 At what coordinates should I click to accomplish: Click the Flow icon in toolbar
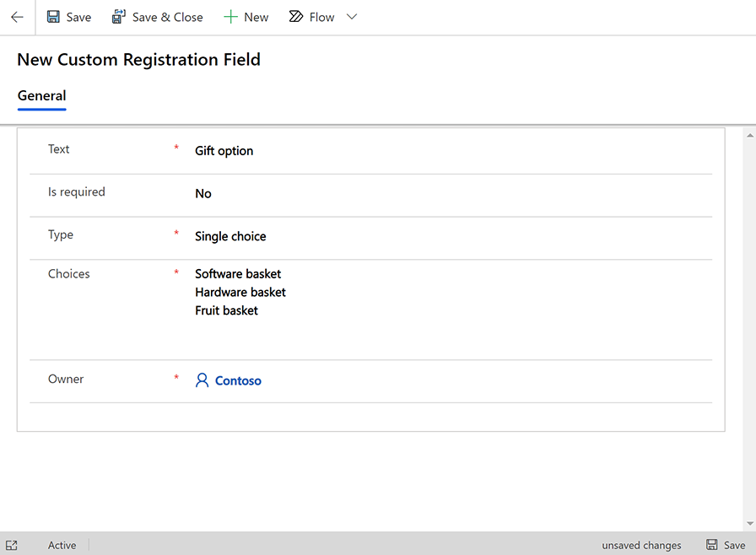click(296, 17)
